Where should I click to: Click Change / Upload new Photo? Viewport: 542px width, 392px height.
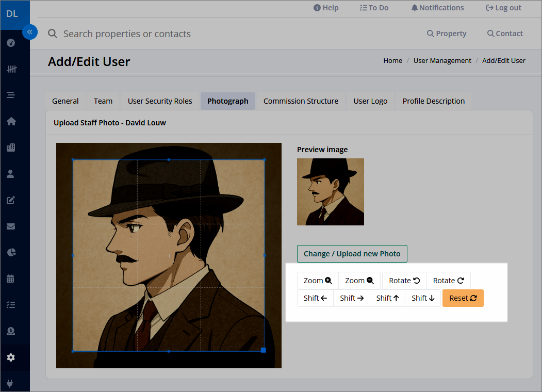tap(352, 254)
